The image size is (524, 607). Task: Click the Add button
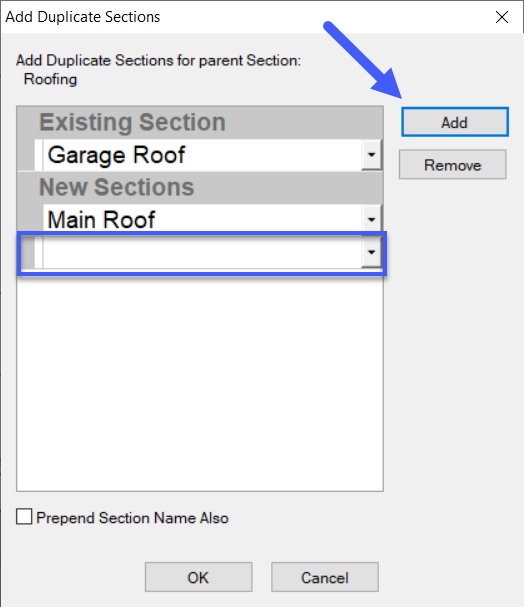(455, 122)
